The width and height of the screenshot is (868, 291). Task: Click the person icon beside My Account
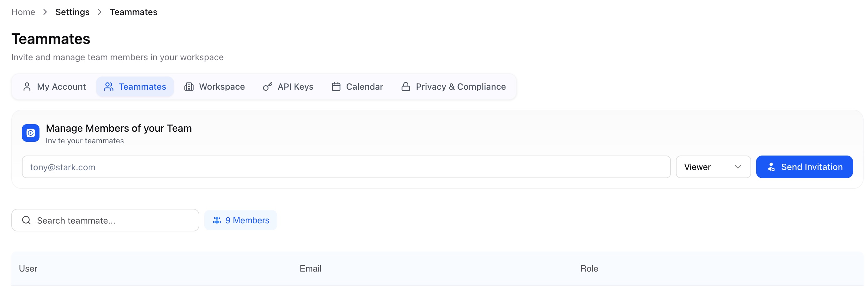(27, 87)
